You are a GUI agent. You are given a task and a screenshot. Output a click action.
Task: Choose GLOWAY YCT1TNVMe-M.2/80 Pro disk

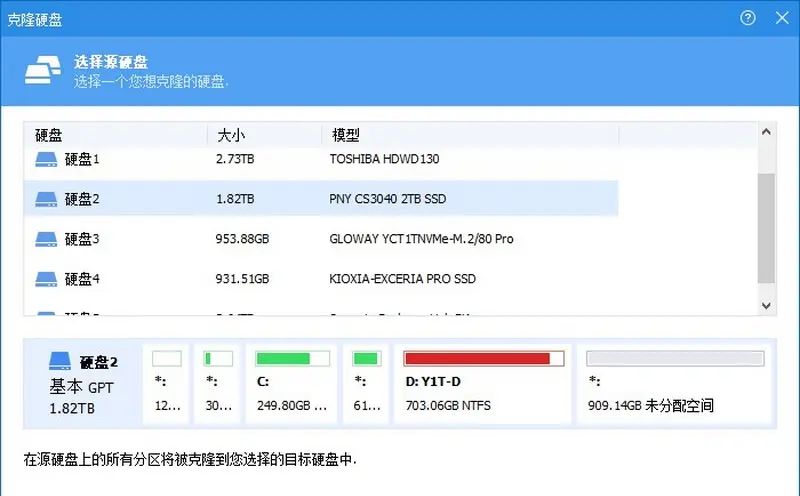pos(321,239)
